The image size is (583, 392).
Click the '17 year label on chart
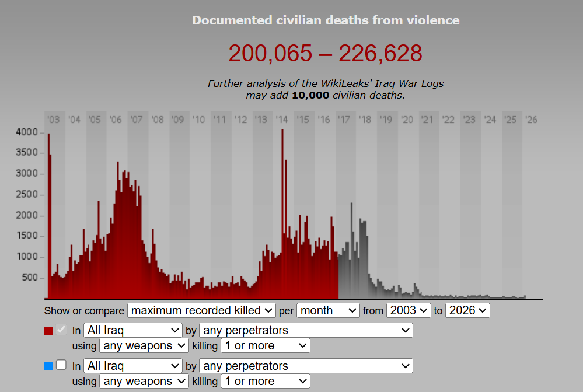point(344,120)
